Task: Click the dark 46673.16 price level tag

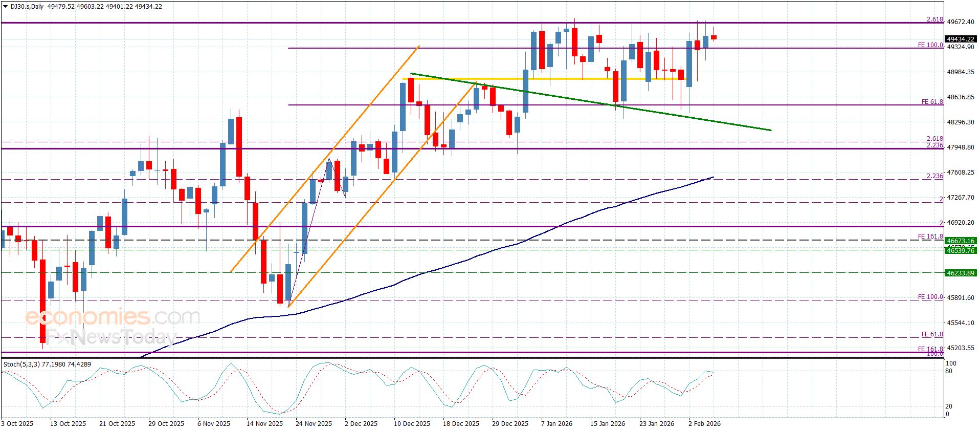Action: click(x=961, y=241)
